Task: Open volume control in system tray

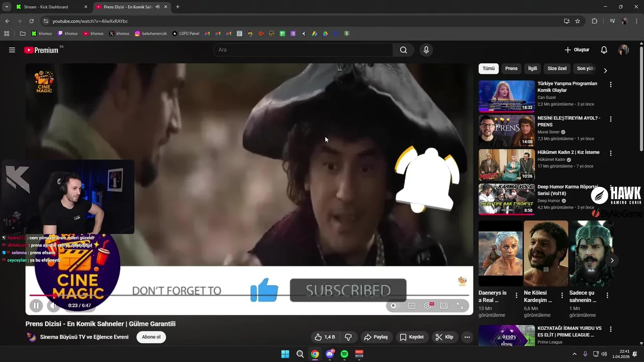Action: [604, 354]
